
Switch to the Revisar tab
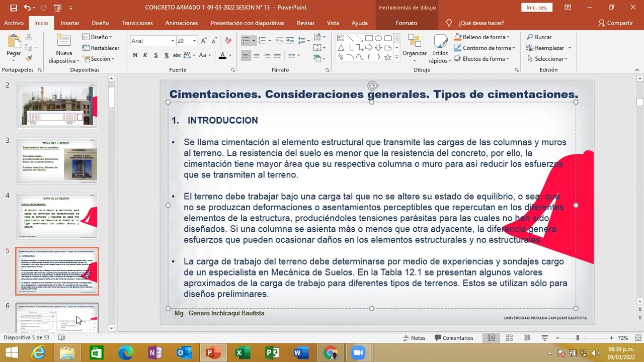coord(305,23)
